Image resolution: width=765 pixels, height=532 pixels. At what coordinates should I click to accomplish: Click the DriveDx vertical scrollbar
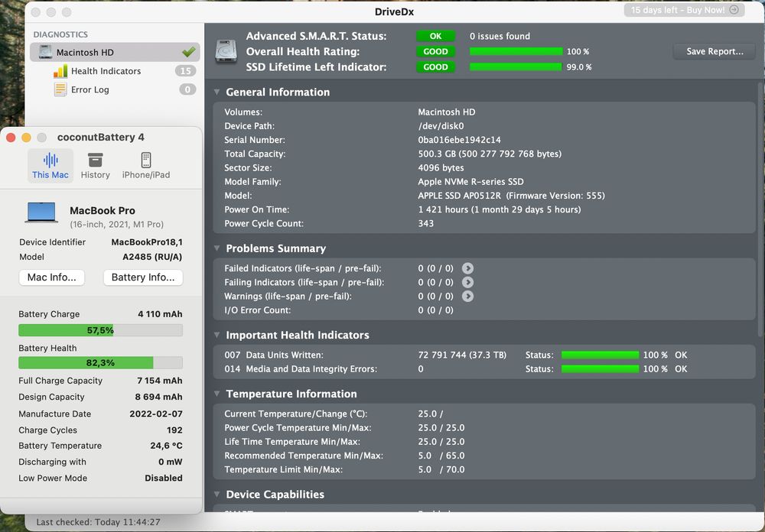(x=760, y=209)
